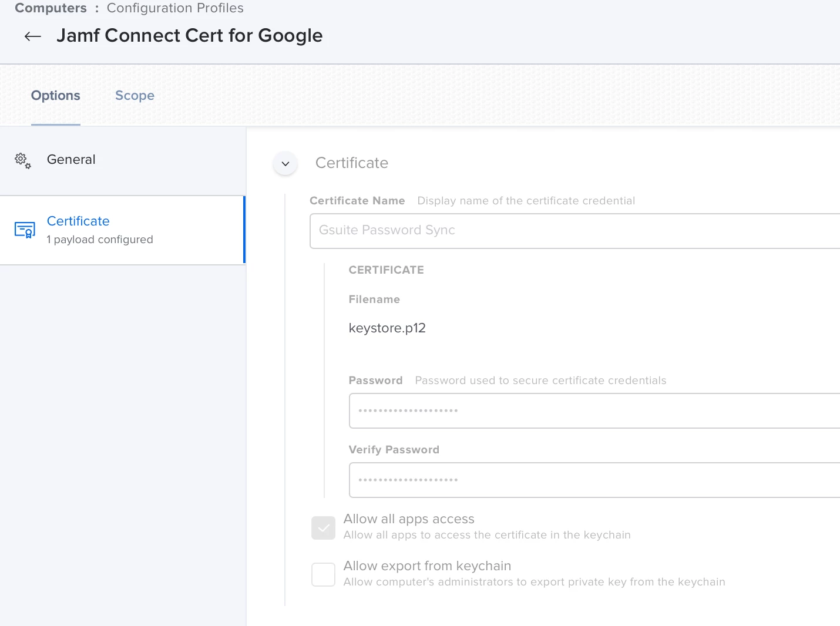Enable Allow export from keychain checkbox
Image resolution: width=840 pixels, height=626 pixels.
click(324, 574)
